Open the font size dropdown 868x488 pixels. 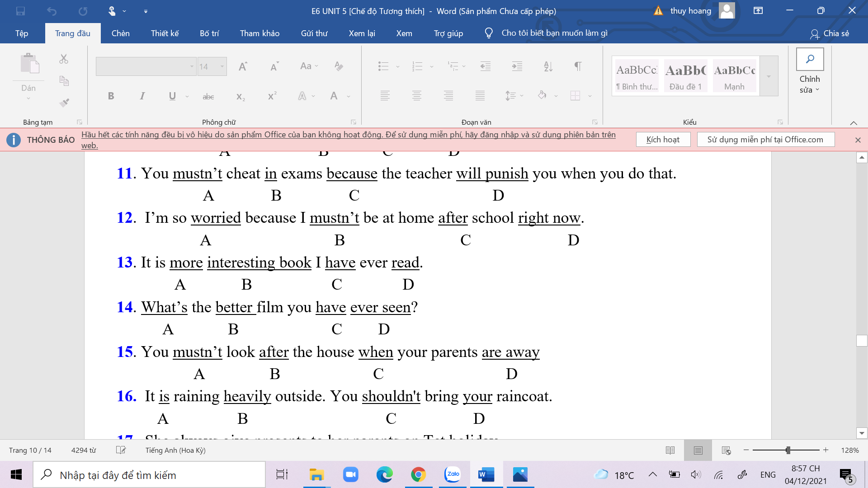click(x=222, y=66)
